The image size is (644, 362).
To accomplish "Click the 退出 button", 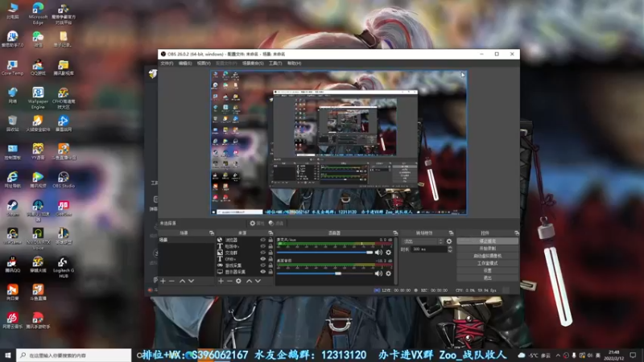I will tap(488, 278).
